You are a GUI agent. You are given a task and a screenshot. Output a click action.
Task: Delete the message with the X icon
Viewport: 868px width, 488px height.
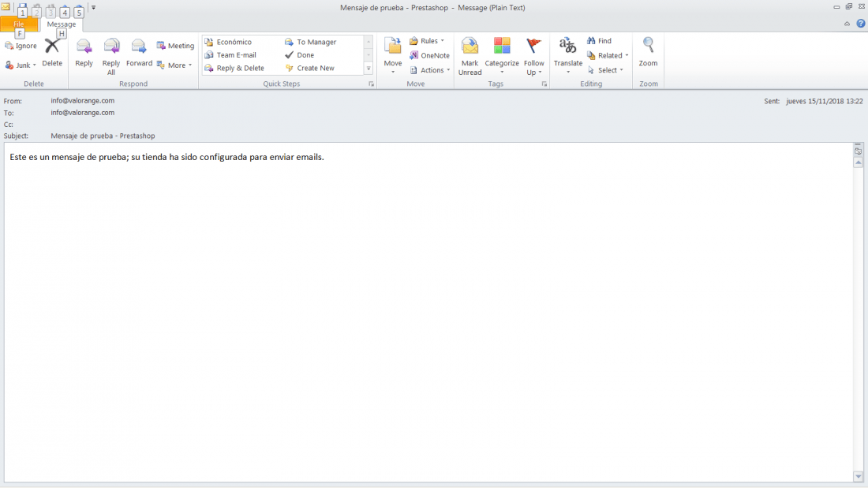[x=52, y=53]
